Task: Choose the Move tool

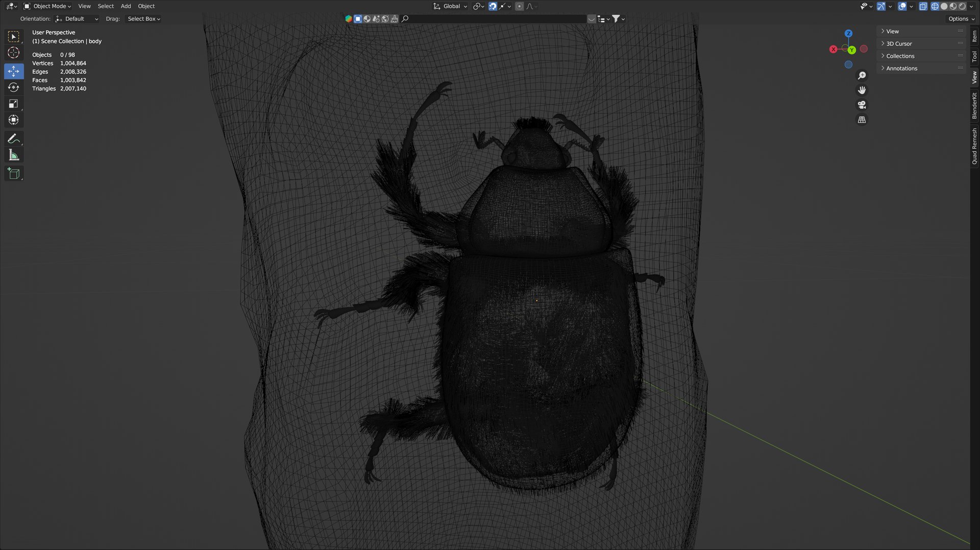Action: [14, 71]
